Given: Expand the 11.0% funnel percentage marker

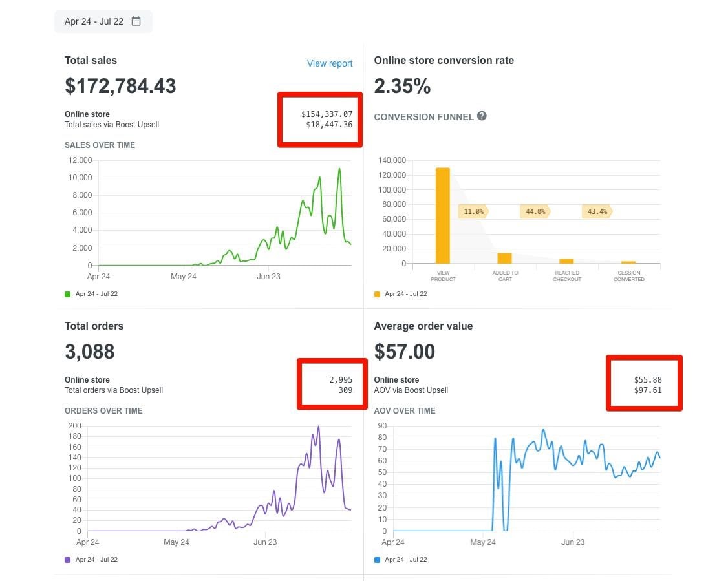Looking at the screenshot, I should (x=473, y=211).
